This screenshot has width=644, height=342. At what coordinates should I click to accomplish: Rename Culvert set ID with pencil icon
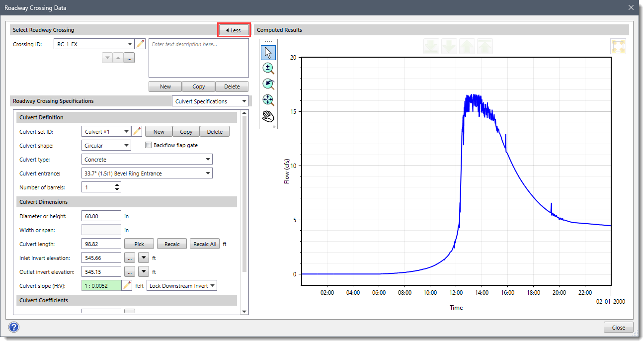(137, 132)
